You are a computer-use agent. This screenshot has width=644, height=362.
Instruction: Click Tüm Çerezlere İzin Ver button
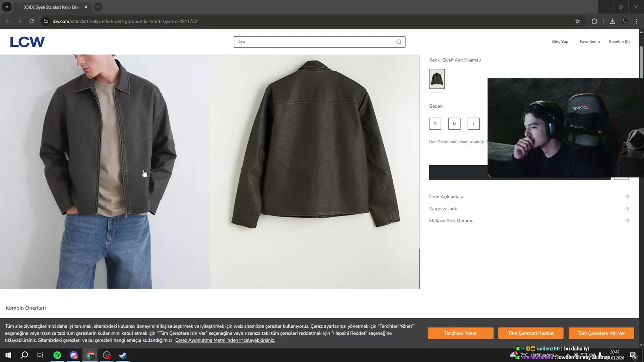point(601,333)
